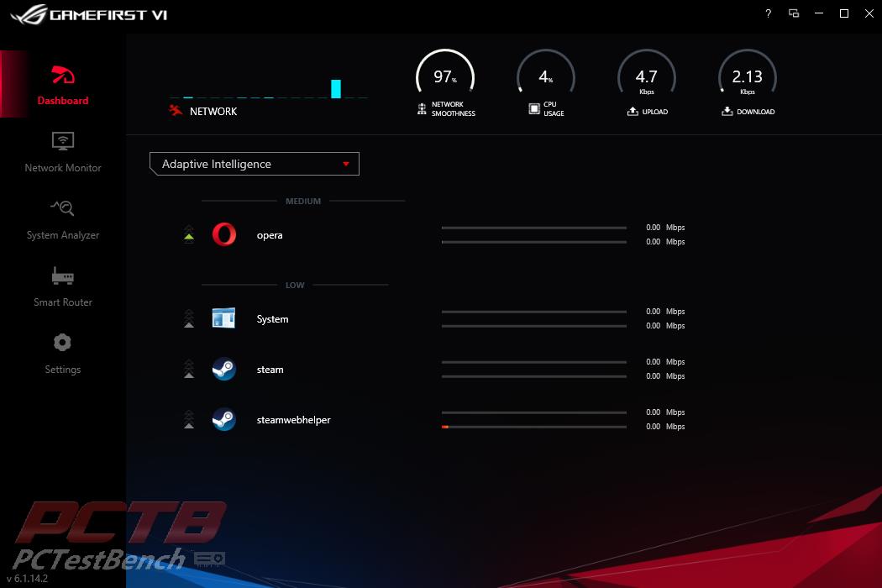Click the opera application icon
Image resolution: width=882 pixels, height=588 pixels.
point(224,234)
